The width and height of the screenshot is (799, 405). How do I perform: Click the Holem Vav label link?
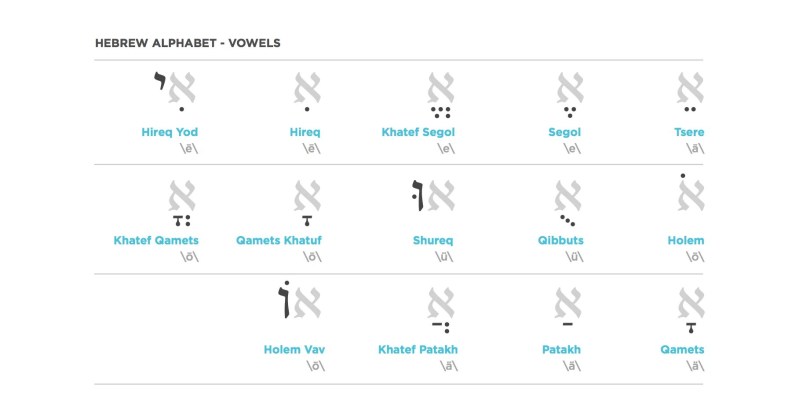(x=294, y=349)
